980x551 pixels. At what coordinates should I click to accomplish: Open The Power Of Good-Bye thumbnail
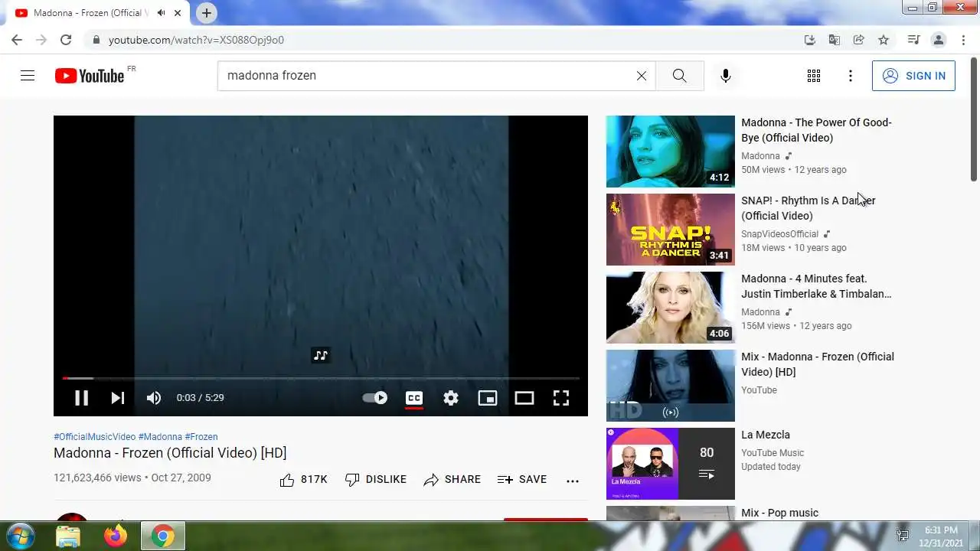pyautogui.click(x=671, y=152)
